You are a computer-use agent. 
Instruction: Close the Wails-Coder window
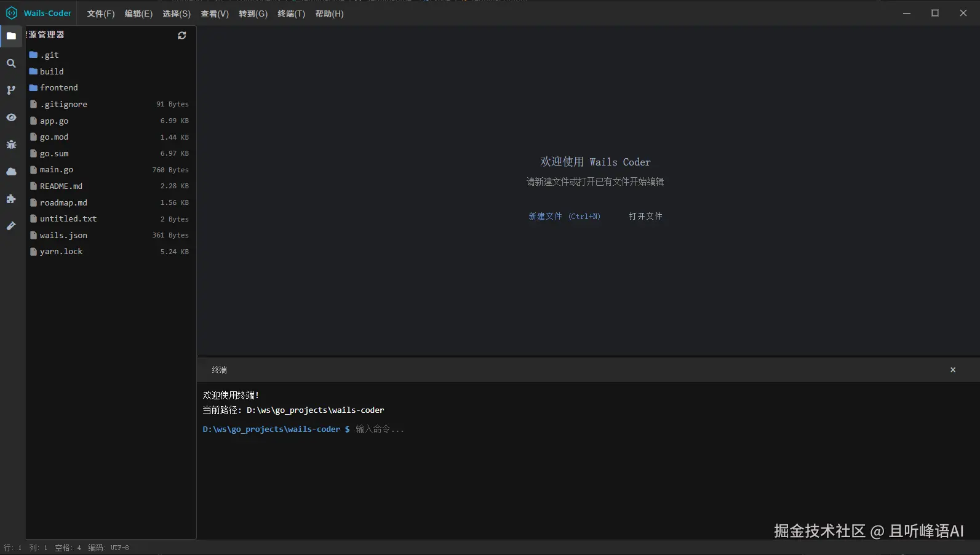[963, 13]
